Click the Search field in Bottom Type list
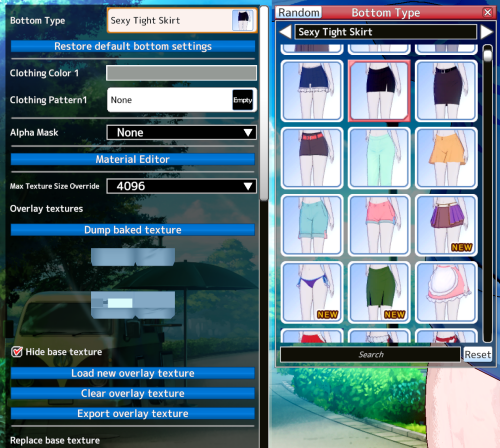Screen dimensions: 500x448 click(x=371, y=354)
